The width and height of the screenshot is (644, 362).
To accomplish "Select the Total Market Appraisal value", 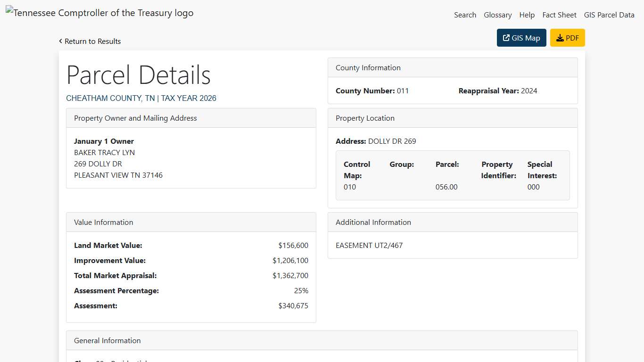I will click(x=290, y=275).
